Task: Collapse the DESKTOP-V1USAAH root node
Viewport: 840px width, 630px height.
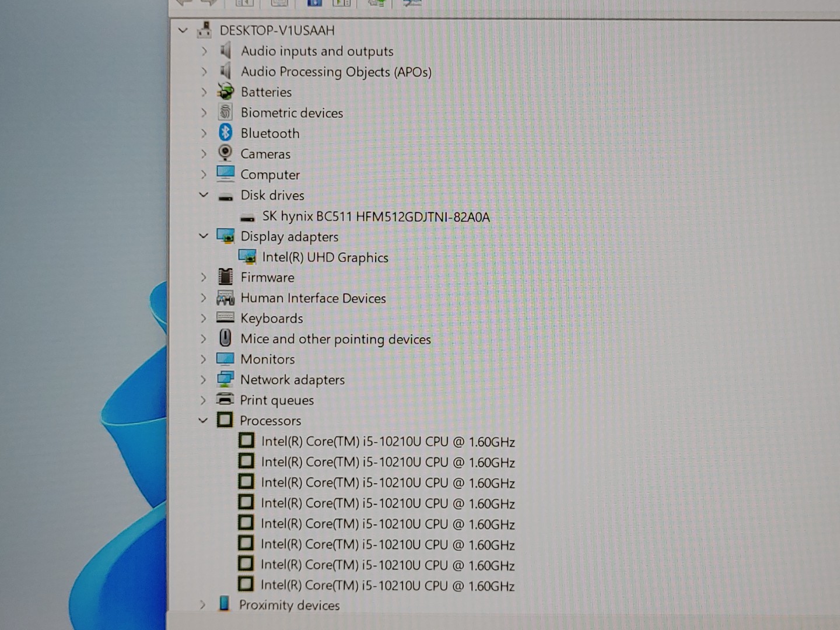Action: pos(183,30)
